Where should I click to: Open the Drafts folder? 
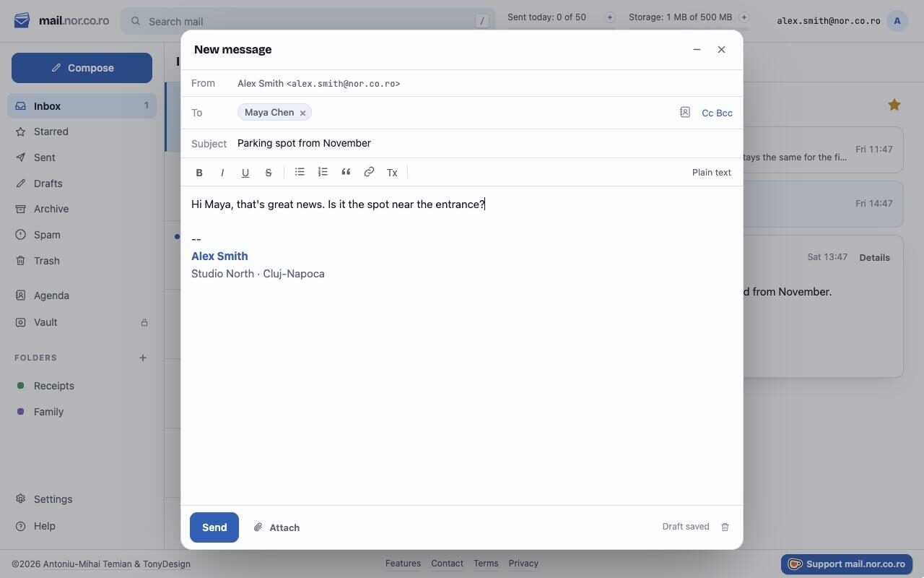(82, 184)
